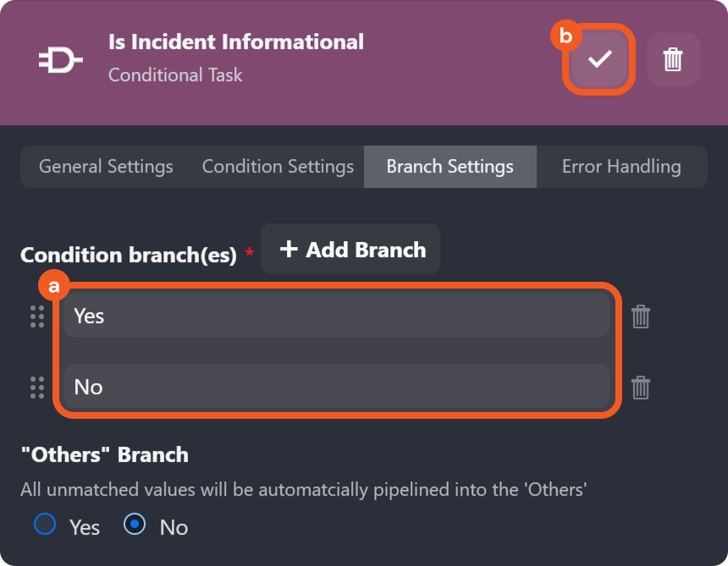Delete the task using header trash icon

(673, 59)
